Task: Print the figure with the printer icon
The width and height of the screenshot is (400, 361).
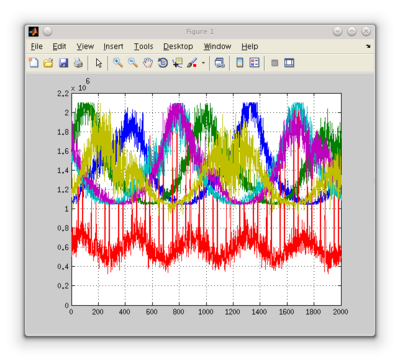Action: (78, 63)
